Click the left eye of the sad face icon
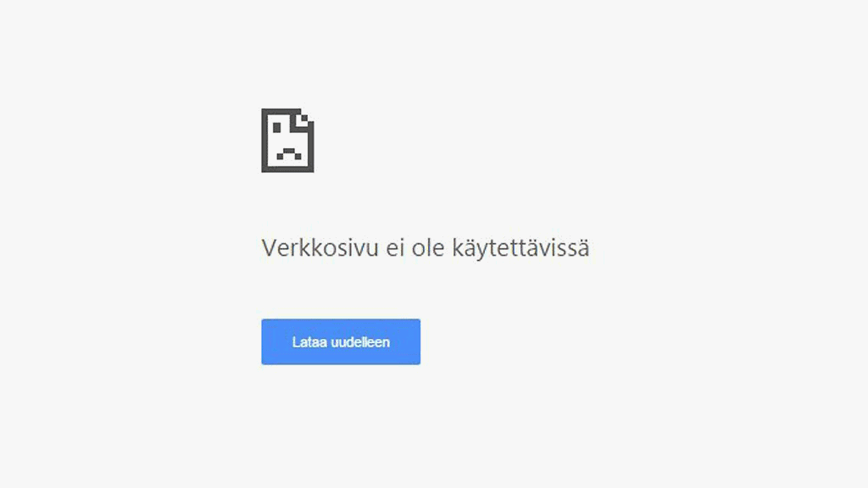 (277, 128)
